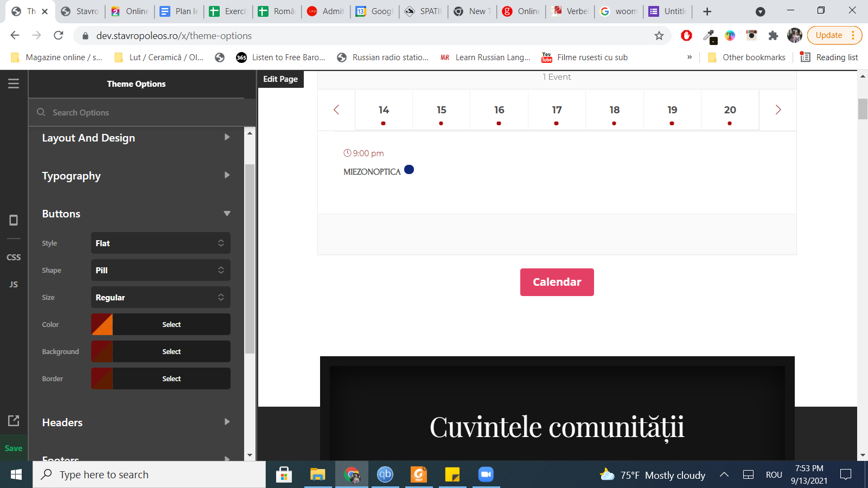Open the Size dropdown set to Regular

coord(161,298)
